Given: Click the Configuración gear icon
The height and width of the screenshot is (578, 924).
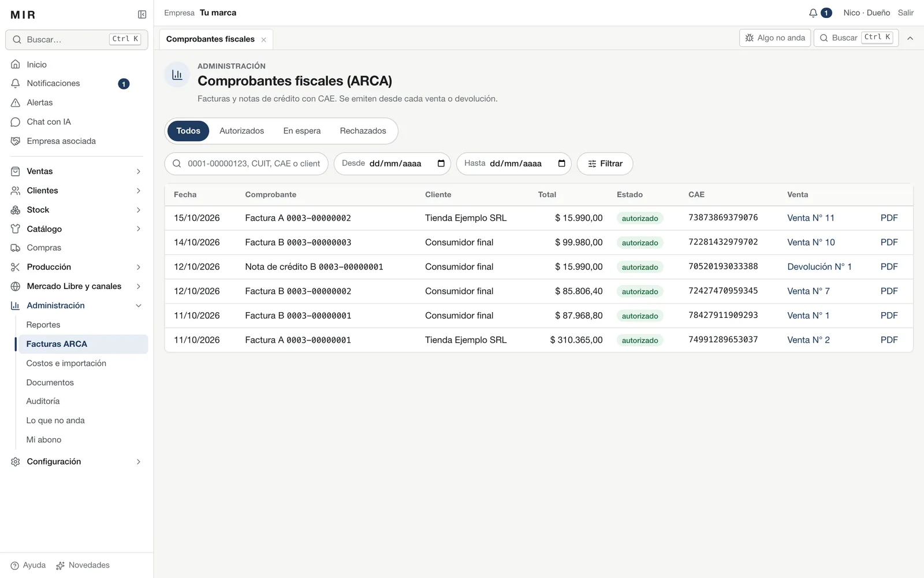Looking at the screenshot, I should [x=16, y=462].
